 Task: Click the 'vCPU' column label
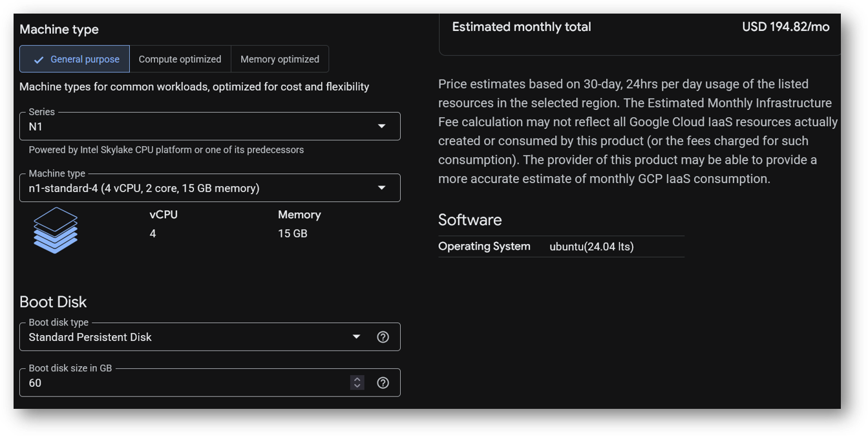click(164, 215)
